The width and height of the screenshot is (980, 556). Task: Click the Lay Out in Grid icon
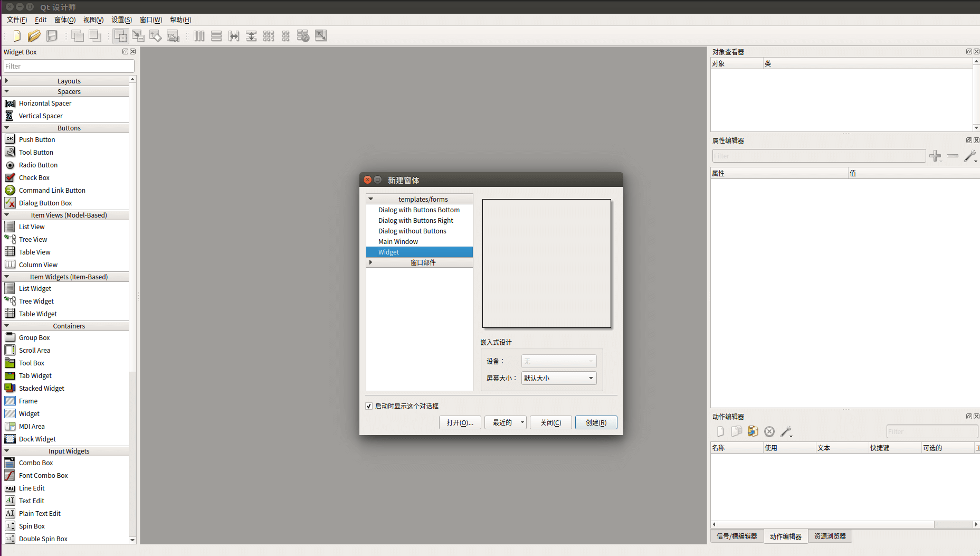[269, 36]
